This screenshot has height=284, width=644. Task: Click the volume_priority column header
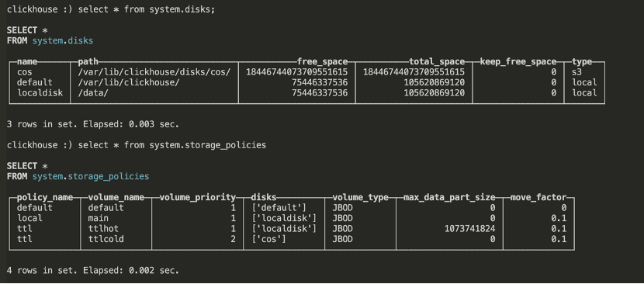[198, 197]
